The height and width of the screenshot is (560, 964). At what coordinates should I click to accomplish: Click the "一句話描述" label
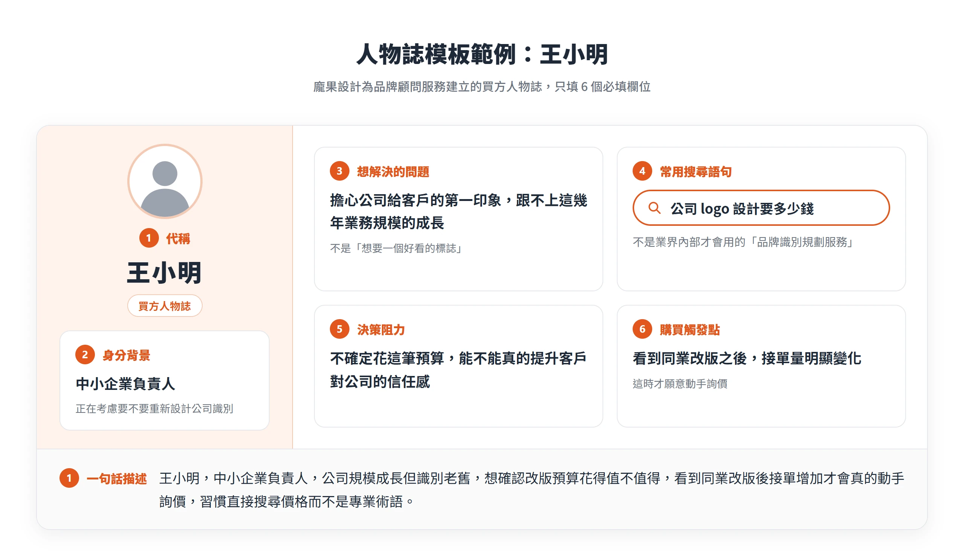click(x=117, y=479)
